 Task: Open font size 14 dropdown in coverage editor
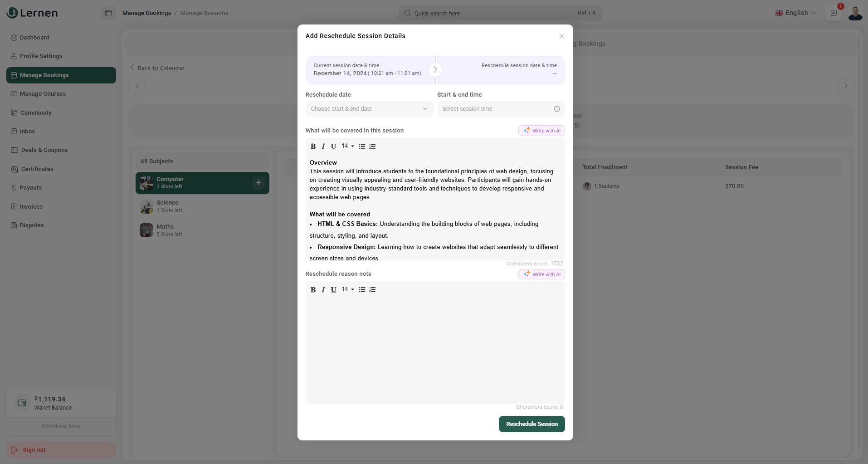point(348,146)
